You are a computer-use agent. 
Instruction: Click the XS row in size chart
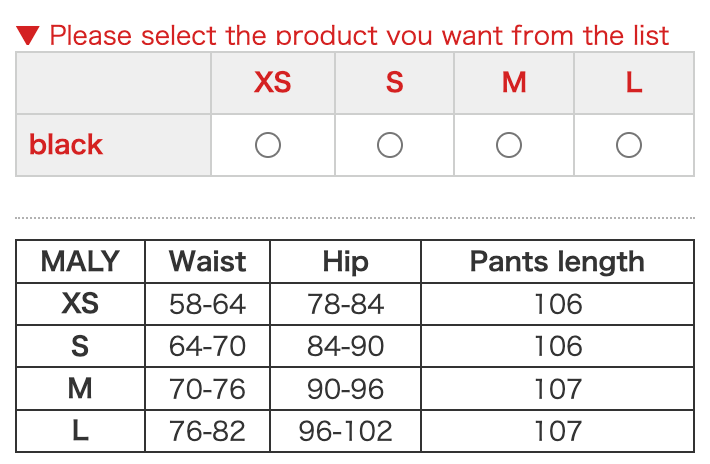tap(80, 304)
